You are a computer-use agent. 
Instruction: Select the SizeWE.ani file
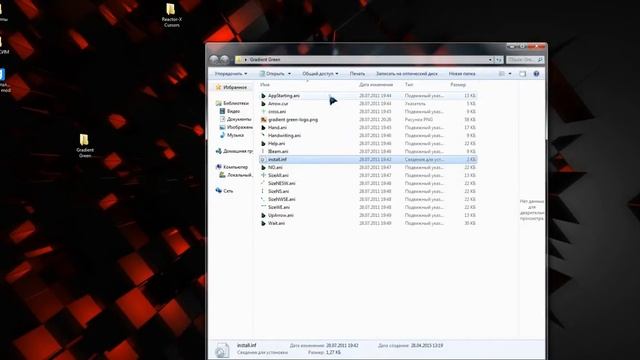tap(368, 207)
